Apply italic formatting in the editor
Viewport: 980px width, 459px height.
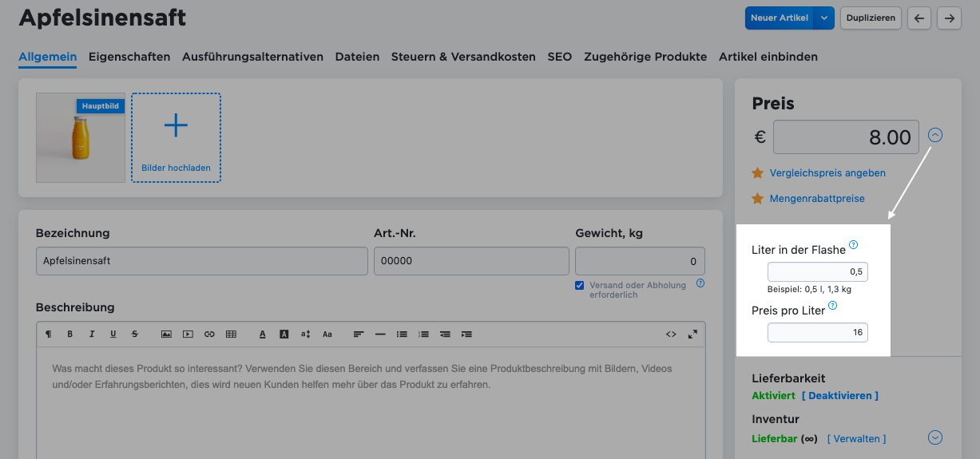click(x=92, y=334)
